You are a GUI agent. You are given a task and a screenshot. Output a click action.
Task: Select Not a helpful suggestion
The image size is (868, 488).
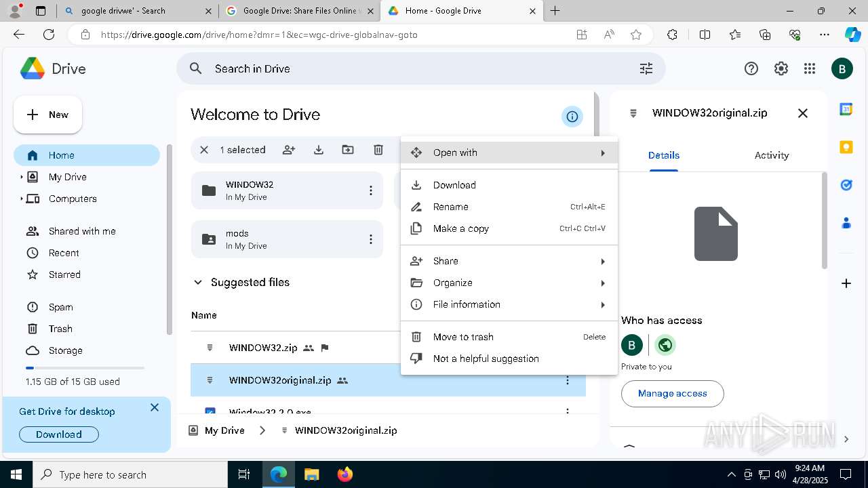[509, 359]
